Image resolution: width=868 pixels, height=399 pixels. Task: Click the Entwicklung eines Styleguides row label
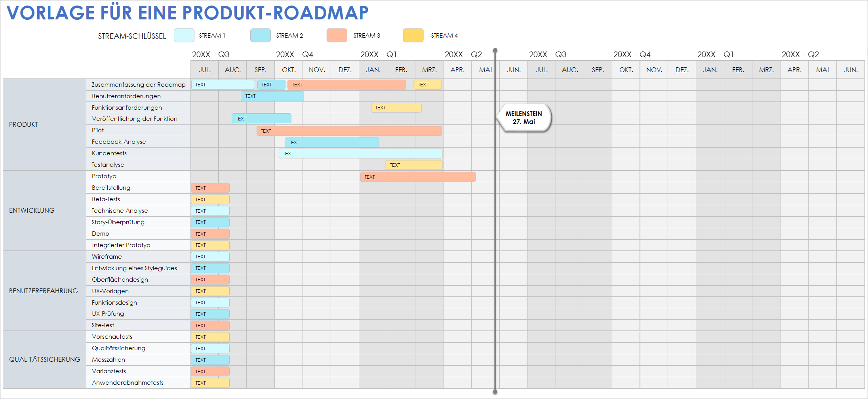click(134, 268)
